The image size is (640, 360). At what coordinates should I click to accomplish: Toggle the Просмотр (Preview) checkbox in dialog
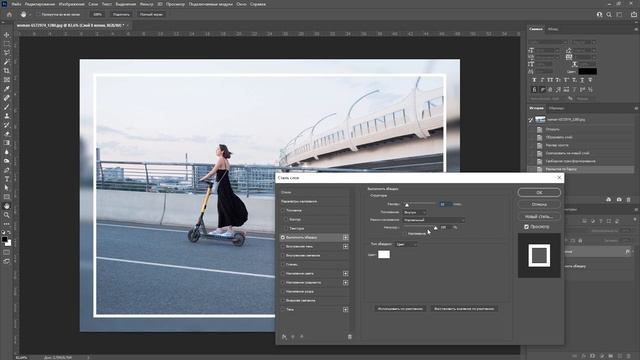tap(527, 227)
